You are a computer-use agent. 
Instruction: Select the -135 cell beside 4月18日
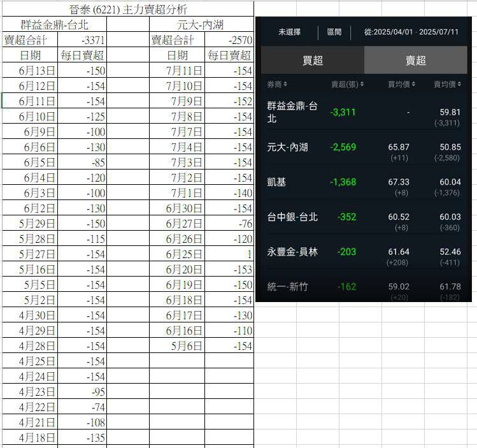(82, 437)
